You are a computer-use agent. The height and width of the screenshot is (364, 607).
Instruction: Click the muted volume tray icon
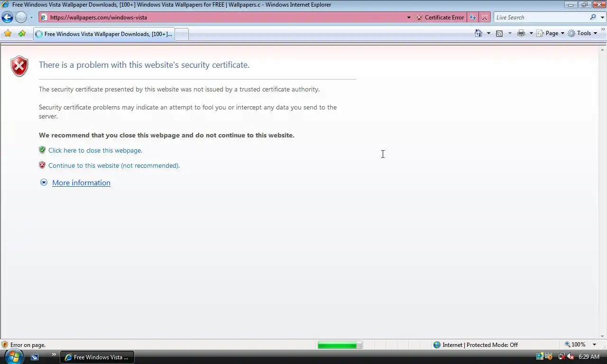[570, 356]
